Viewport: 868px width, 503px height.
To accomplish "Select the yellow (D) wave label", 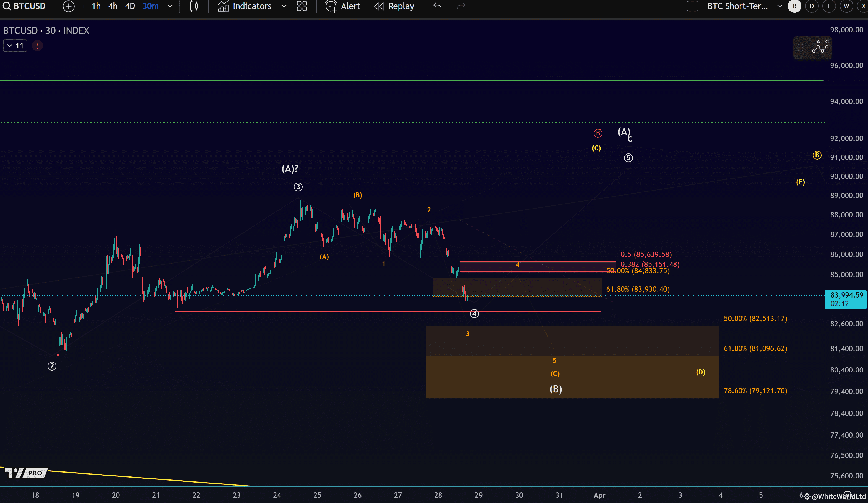I will point(701,372).
